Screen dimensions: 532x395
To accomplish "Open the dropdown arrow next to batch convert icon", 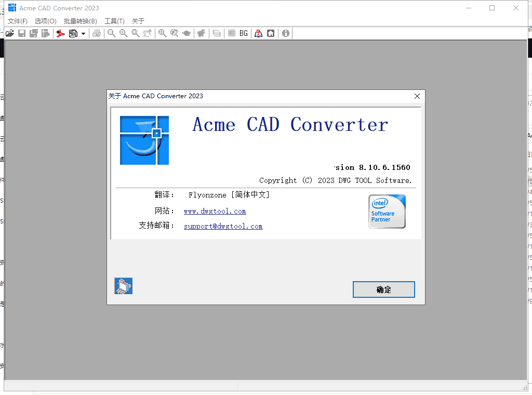I will click(83, 33).
